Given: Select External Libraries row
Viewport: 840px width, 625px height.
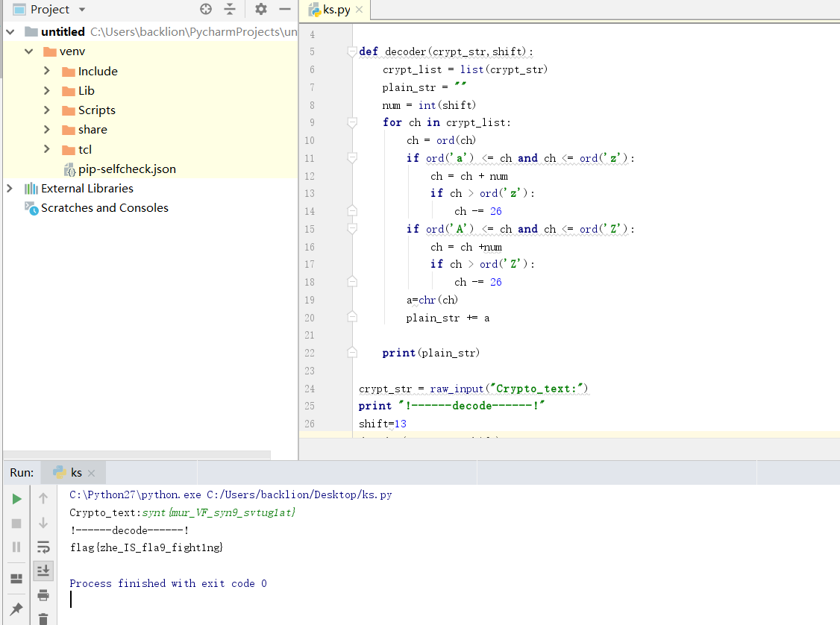Looking at the screenshot, I should pyautogui.click(x=150, y=189).
